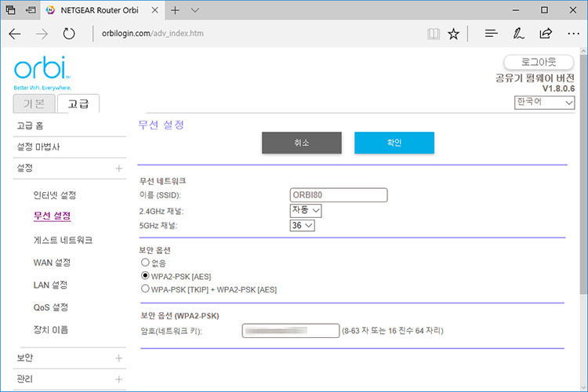Image resolution: width=588 pixels, height=392 pixels.
Task: Click the forward navigation arrow
Action: point(42,34)
